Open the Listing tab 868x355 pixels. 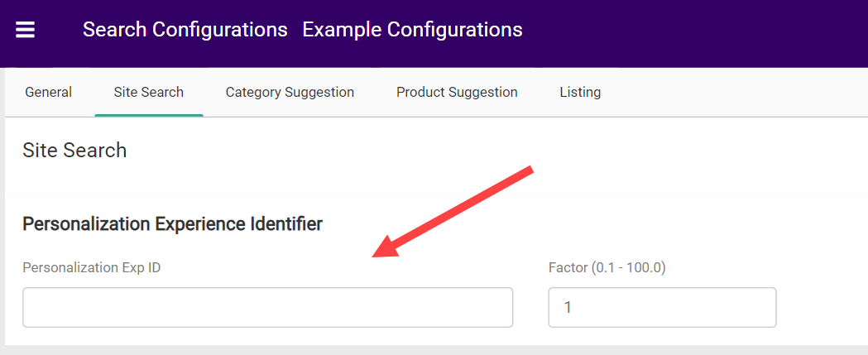(580, 93)
